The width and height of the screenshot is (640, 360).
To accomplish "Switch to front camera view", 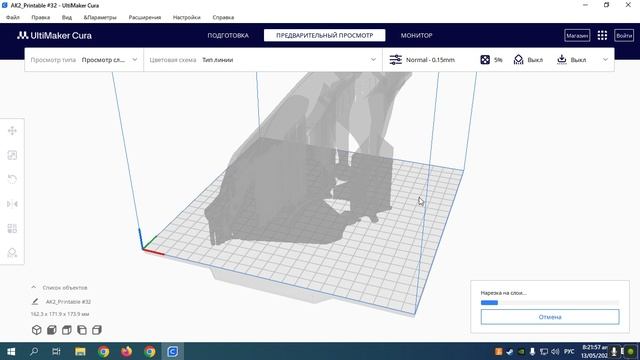I will pyautogui.click(x=52, y=330).
